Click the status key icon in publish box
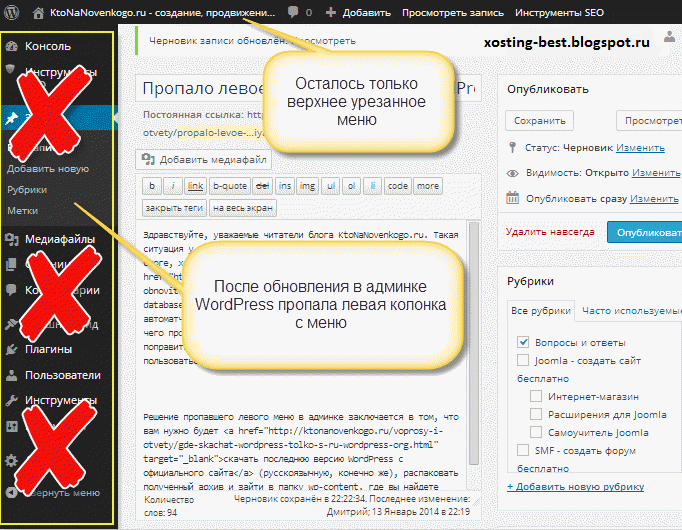This screenshot has height=530, width=682. pos(512,147)
